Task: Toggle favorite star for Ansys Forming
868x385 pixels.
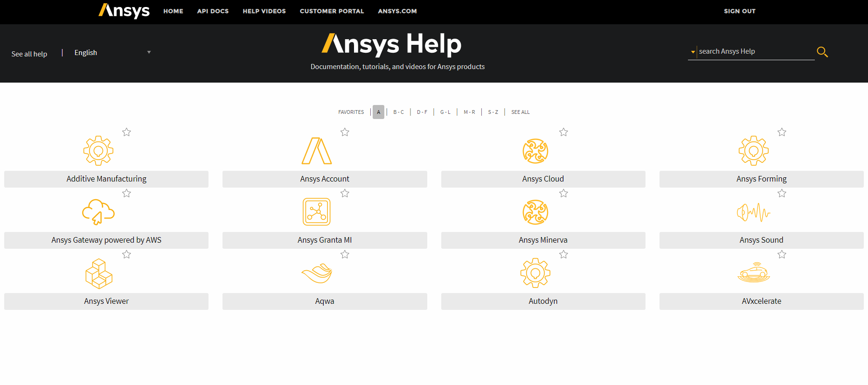Action: [782, 133]
